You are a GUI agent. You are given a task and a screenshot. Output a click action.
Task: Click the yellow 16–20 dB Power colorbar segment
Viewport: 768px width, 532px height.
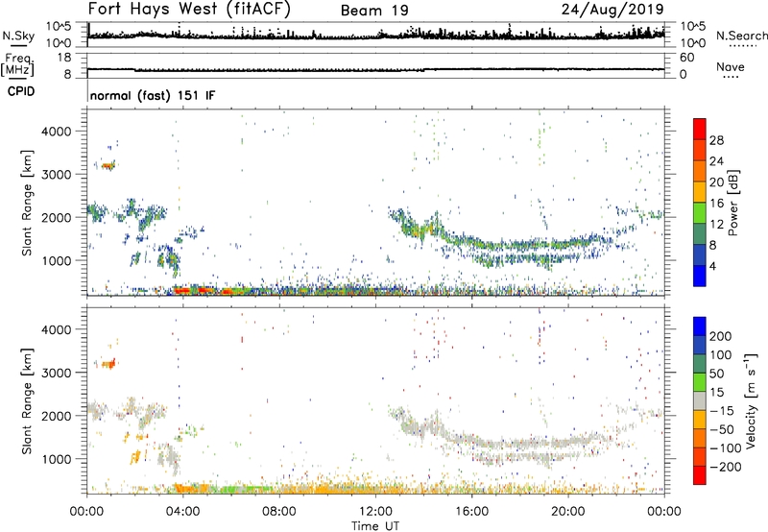click(700, 192)
